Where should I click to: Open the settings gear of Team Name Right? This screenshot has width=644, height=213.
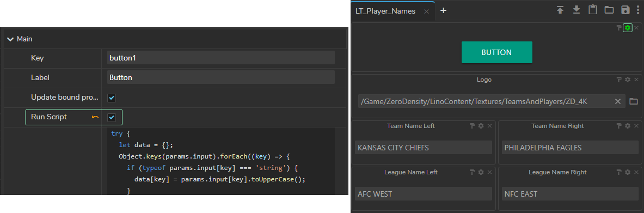tap(628, 126)
